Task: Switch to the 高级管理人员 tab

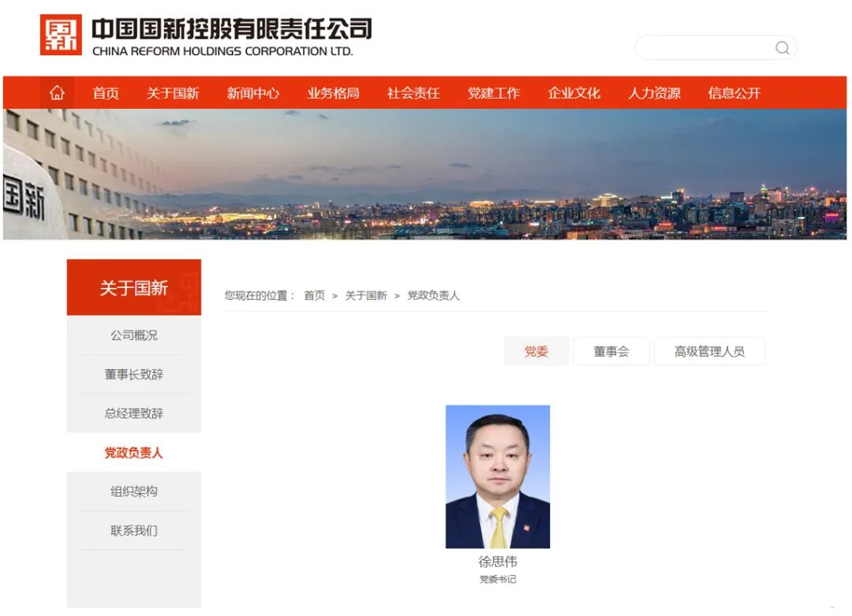Action: (710, 352)
